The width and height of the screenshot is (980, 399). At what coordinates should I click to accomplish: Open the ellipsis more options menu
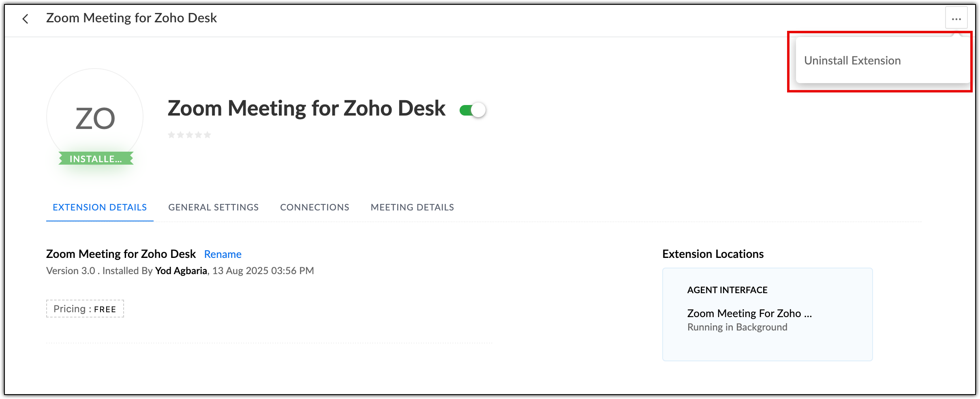click(956, 19)
